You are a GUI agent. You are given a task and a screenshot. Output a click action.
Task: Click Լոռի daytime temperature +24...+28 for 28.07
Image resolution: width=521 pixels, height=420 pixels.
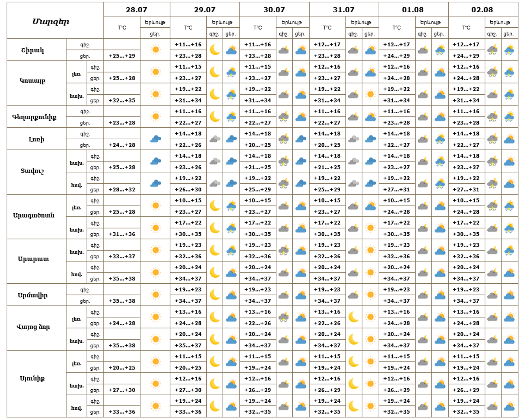click(x=122, y=145)
